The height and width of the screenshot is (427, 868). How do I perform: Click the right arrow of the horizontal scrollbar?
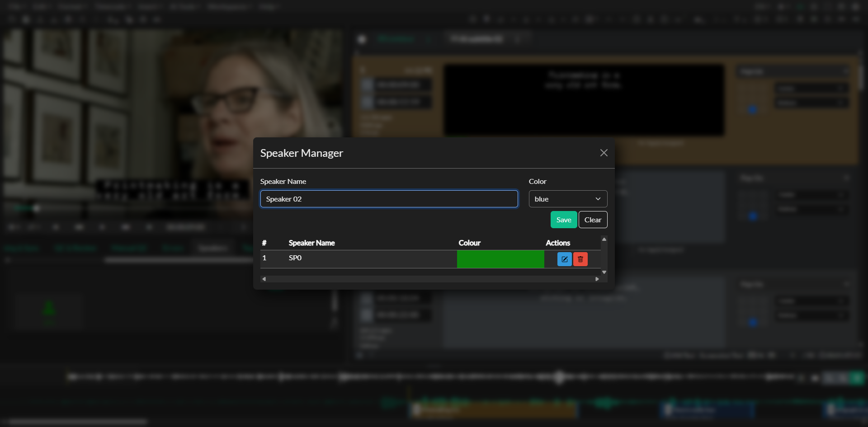pyautogui.click(x=597, y=279)
